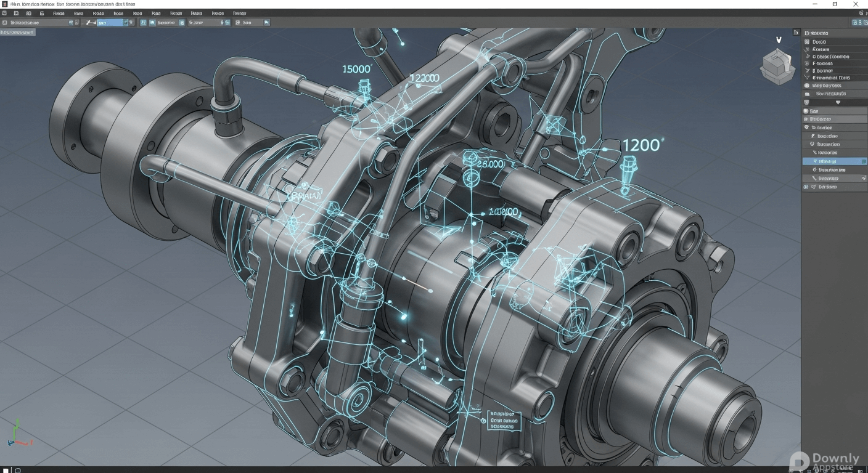The height and width of the screenshot is (473, 868).
Task: Expand the down-triangle divider in the right panel
Action: click(x=837, y=103)
